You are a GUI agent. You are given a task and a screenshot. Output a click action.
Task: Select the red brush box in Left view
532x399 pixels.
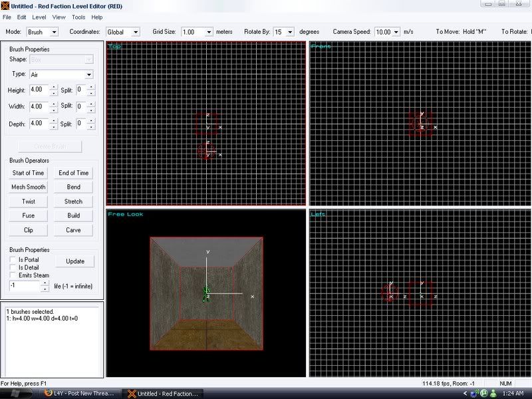click(420, 294)
